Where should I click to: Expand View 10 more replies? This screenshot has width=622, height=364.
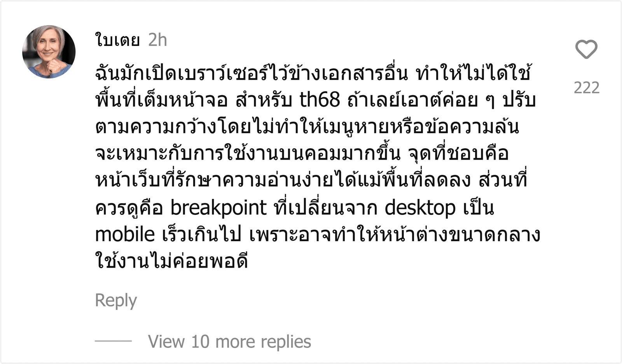tap(229, 341)
